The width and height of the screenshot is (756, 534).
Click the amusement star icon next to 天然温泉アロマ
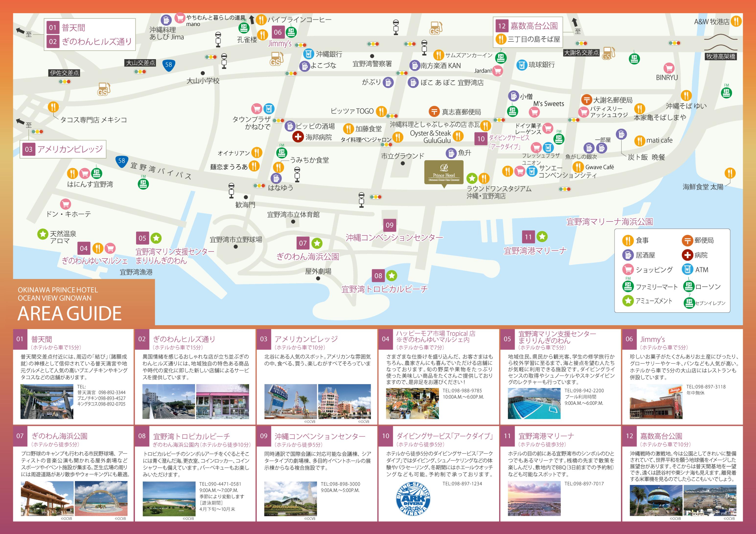[43, 234]
